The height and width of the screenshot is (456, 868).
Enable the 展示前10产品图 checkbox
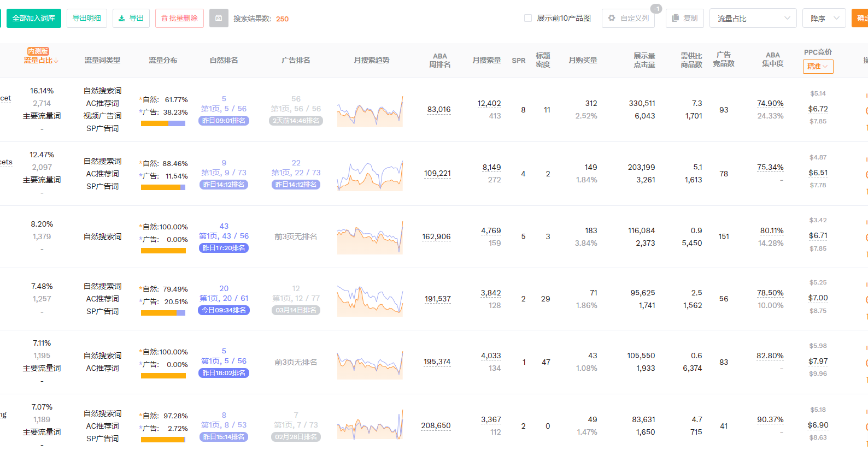[528, 18]
